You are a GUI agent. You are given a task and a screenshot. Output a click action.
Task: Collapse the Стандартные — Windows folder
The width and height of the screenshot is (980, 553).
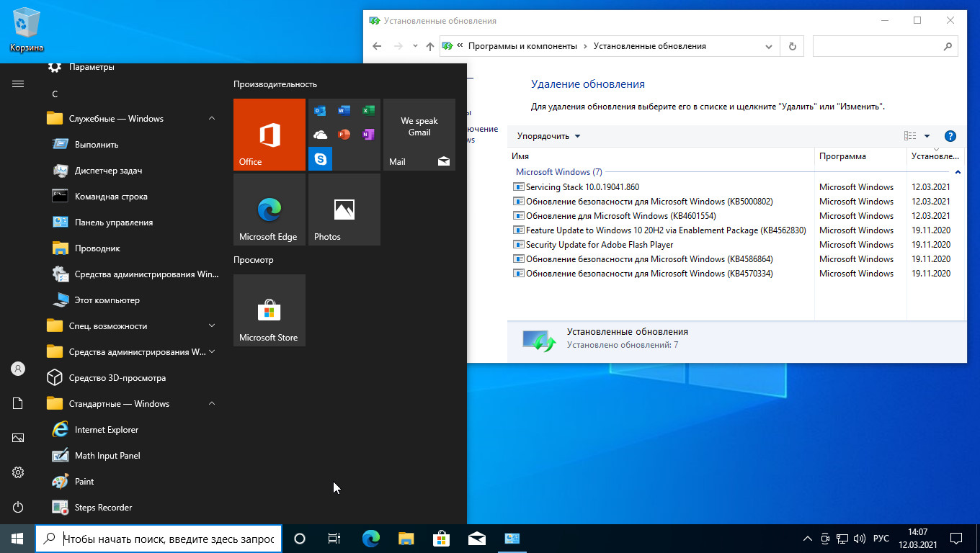(212, 404)
